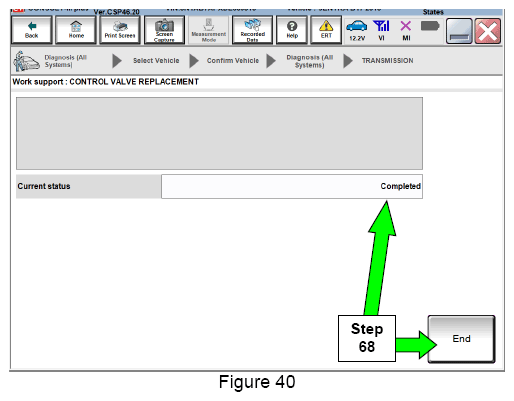
Task: Click the MI status X icon
Action: [x=406, y=30]
